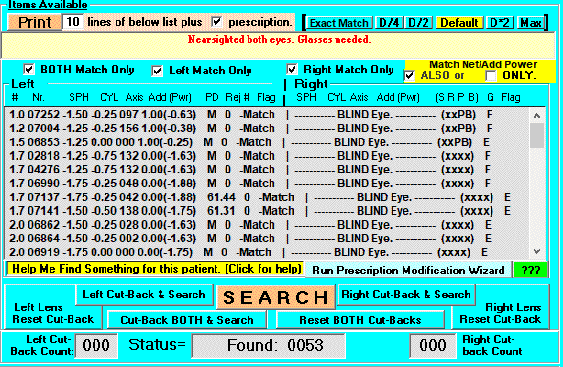The image size is (563, 367).
Task: Select list row for glasses 07137
Action: pyautogui.click(x=266, y=197)
